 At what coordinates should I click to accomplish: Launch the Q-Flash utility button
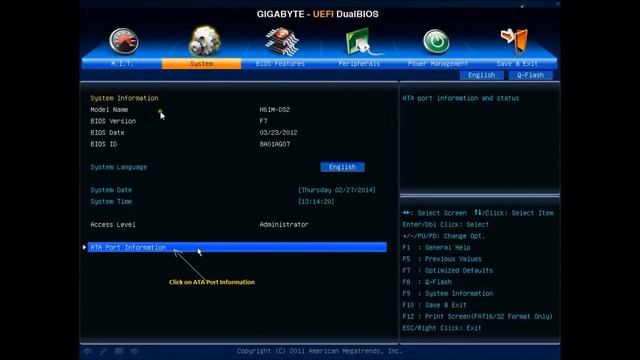(x=531, y=75)
